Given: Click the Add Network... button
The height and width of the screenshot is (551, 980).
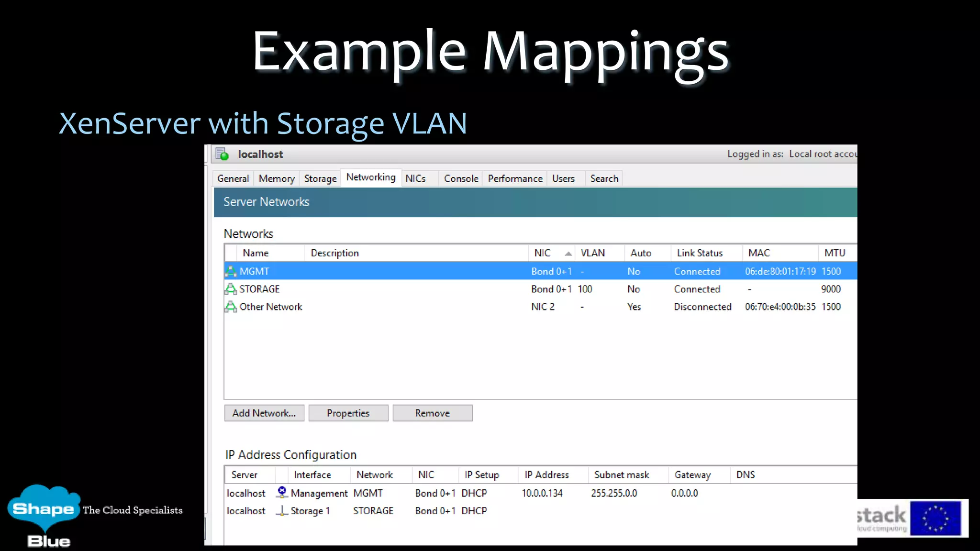Looking at the screenshot, I should pos(264,413).
